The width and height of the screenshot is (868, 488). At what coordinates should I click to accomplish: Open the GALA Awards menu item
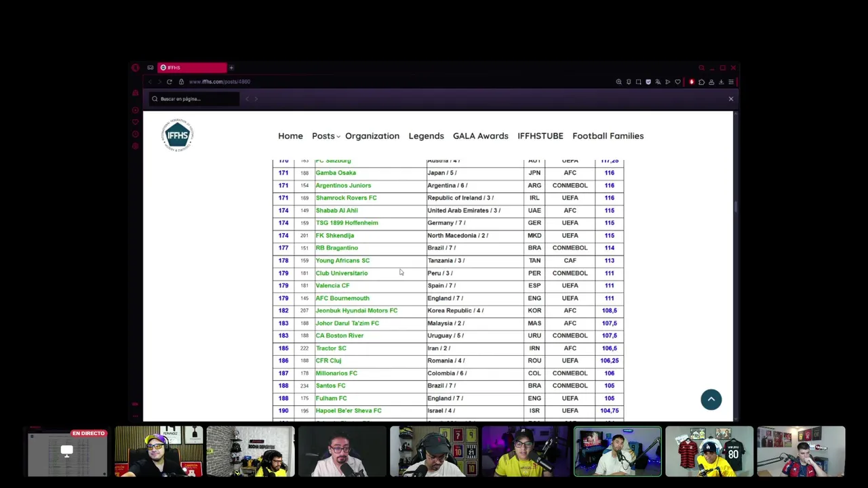tap(480, 136)
